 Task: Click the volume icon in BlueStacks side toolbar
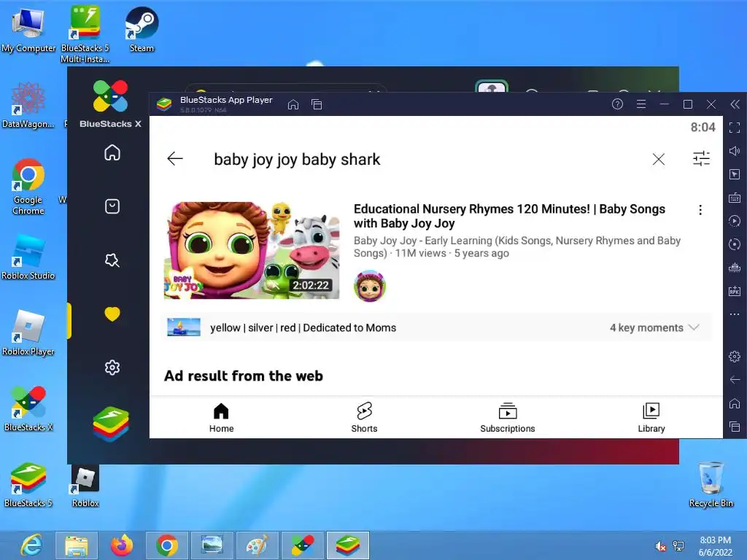(735, 151)
